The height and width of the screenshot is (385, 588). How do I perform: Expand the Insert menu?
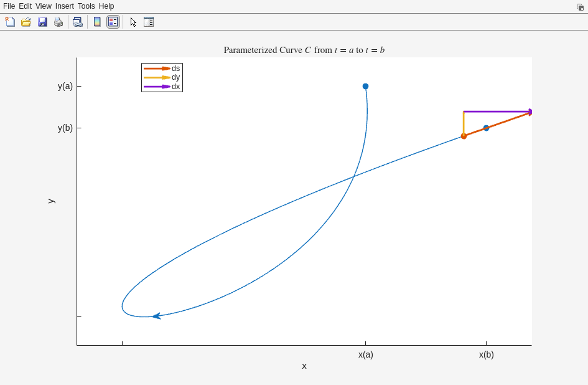pos(64,6)
